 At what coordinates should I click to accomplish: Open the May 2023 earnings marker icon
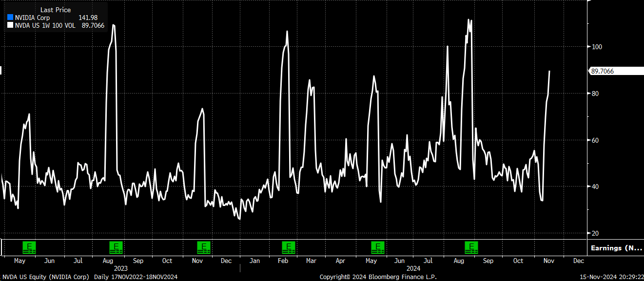tap(30, 247)
